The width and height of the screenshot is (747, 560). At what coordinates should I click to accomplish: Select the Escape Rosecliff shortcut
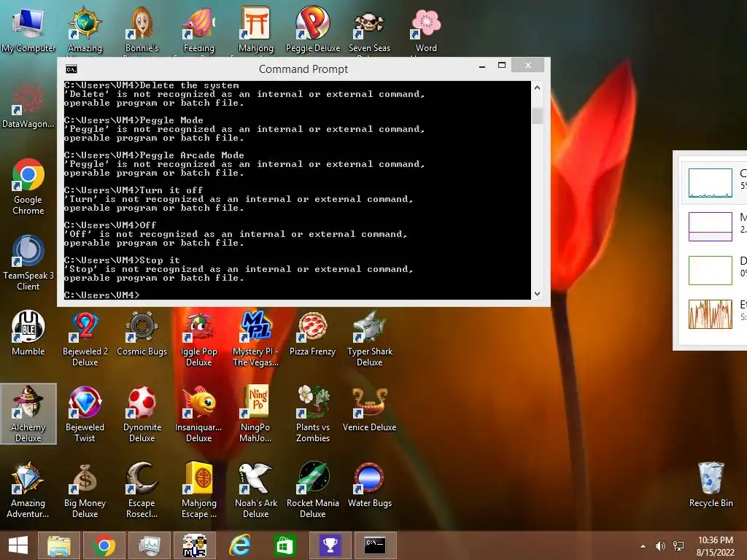click(x=142, y=490)
